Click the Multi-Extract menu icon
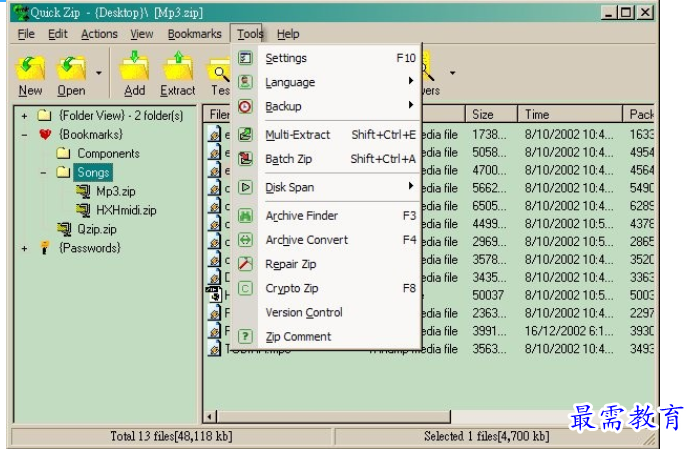This screenshot has width=692, height=449. pyautogui.click(x=245, y=135)
